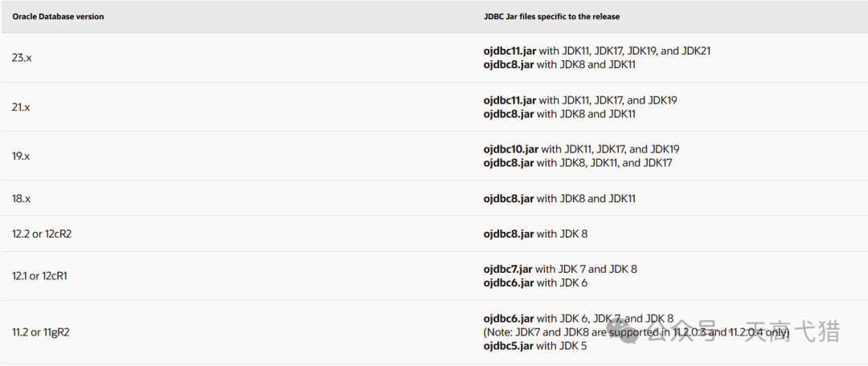Select the 21.x version cell
868x366 pixels.
coord(22,107)
